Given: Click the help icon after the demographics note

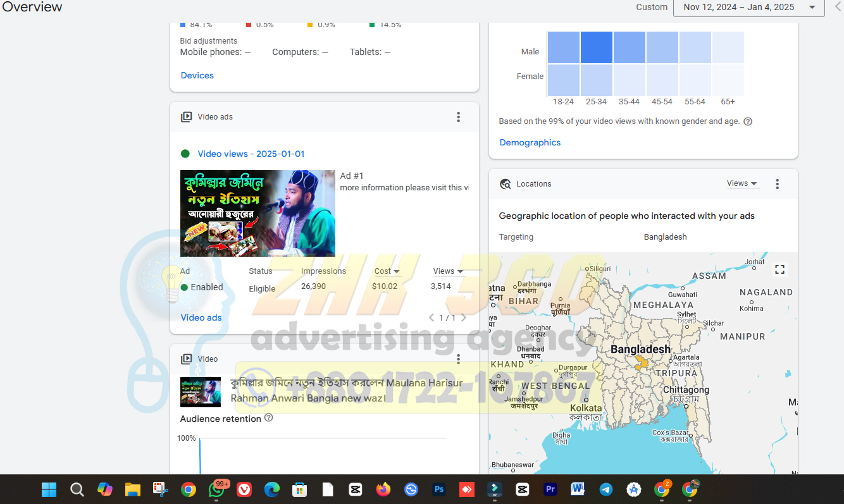Looking at the screenshot, I should [748, 121].
